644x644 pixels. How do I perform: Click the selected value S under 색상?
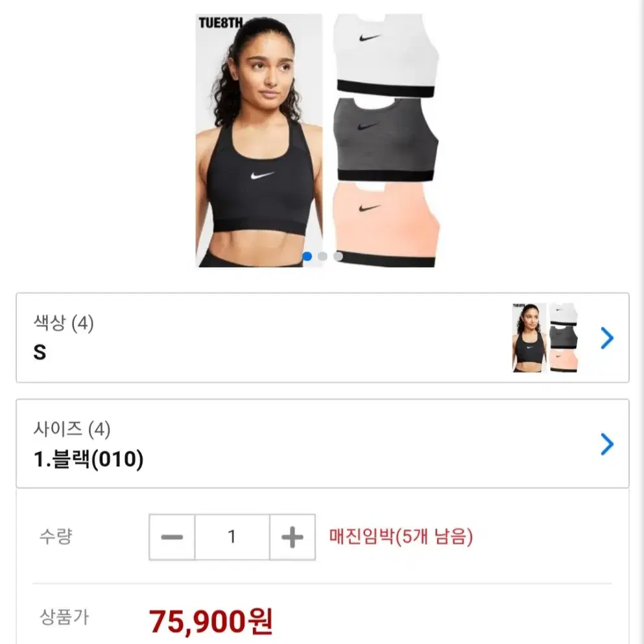(x=40, y=352)
